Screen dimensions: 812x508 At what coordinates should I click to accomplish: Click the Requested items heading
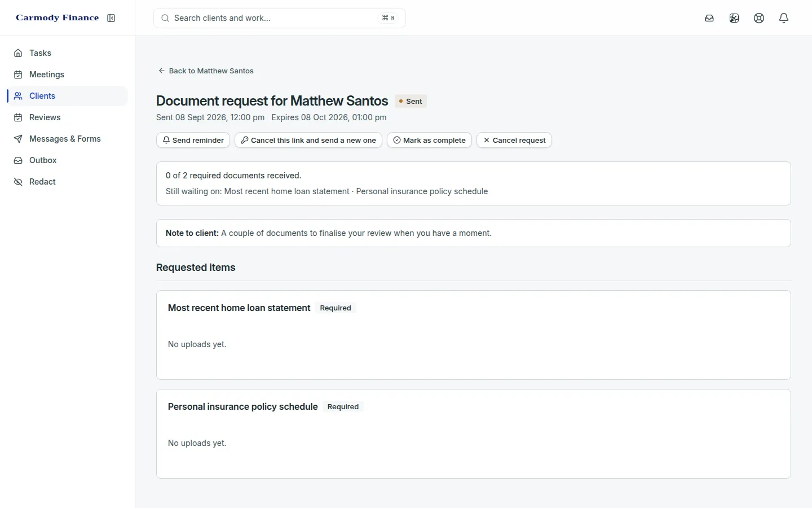click(x=196, y=268)
